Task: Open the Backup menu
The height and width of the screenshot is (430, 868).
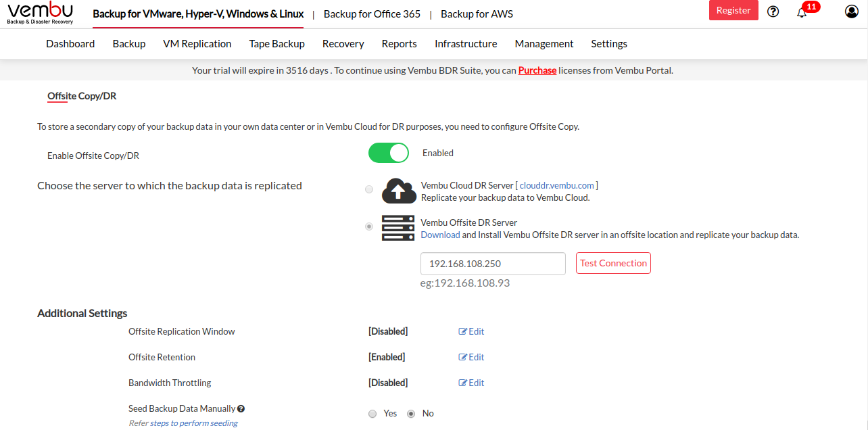Action: pos(129,44)
